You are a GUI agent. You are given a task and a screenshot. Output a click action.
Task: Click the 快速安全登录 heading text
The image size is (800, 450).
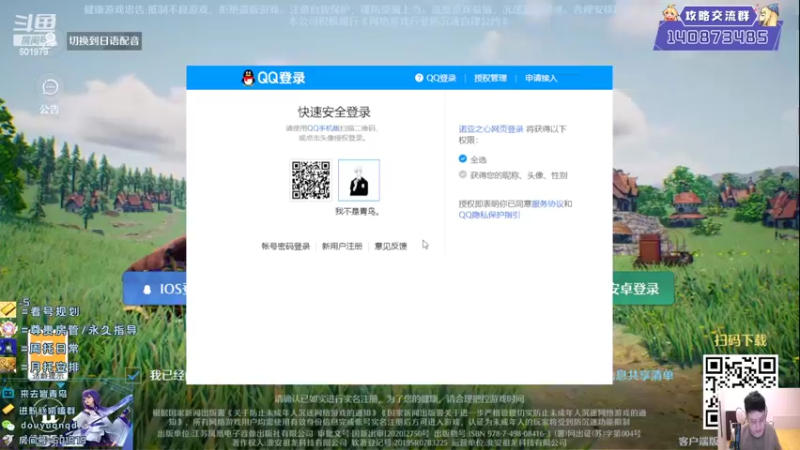pos(334,112)
